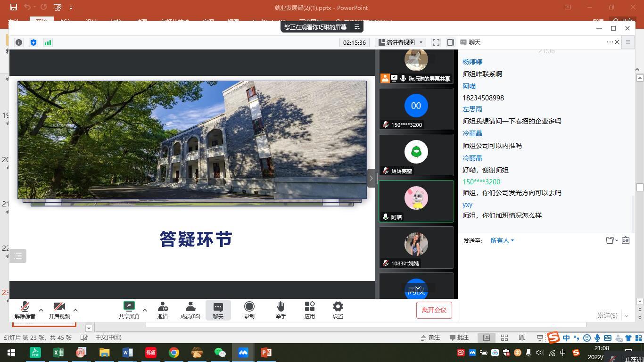Image resolution: width=644 pixels, height=362 pixels.
Task: Open the 成员(85) member list
Action: click(x=190, y=310)
